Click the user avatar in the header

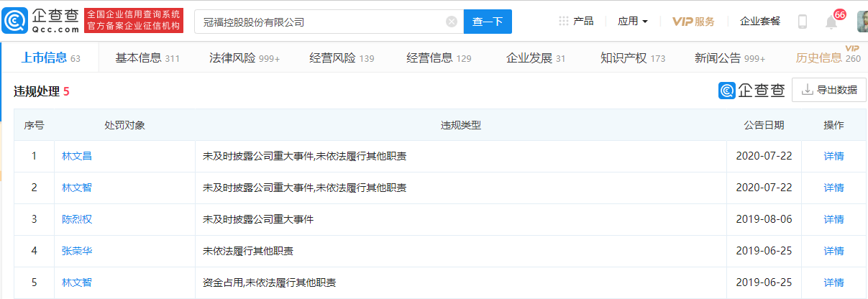click(x=862, y=22)
